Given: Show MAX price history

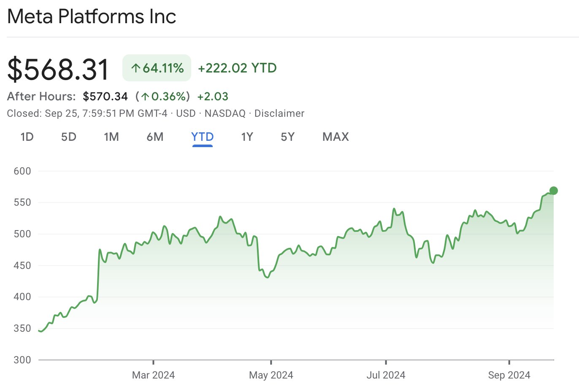Looking at the screenshot, I should pos(335,137).
